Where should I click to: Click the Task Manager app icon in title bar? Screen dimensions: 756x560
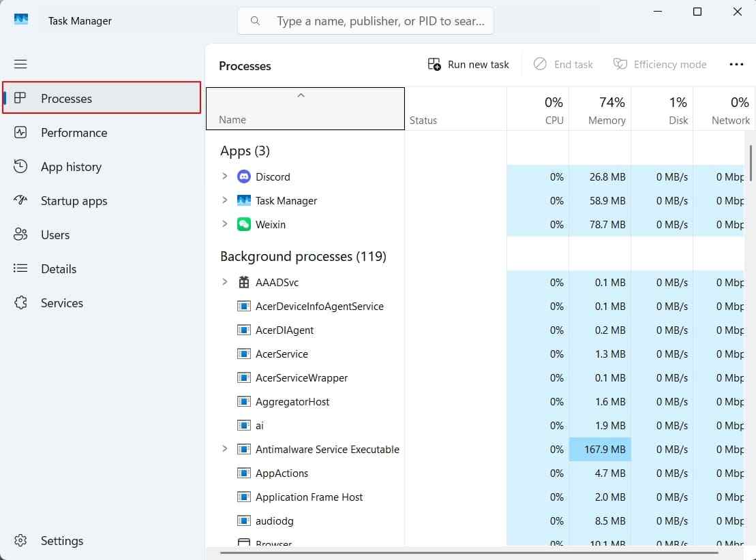point(20,19)
